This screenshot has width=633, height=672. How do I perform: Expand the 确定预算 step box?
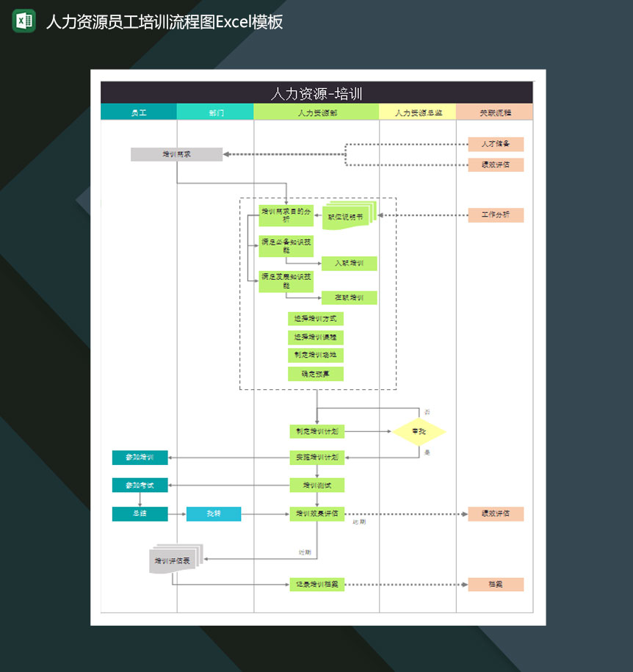click(314, 374)
